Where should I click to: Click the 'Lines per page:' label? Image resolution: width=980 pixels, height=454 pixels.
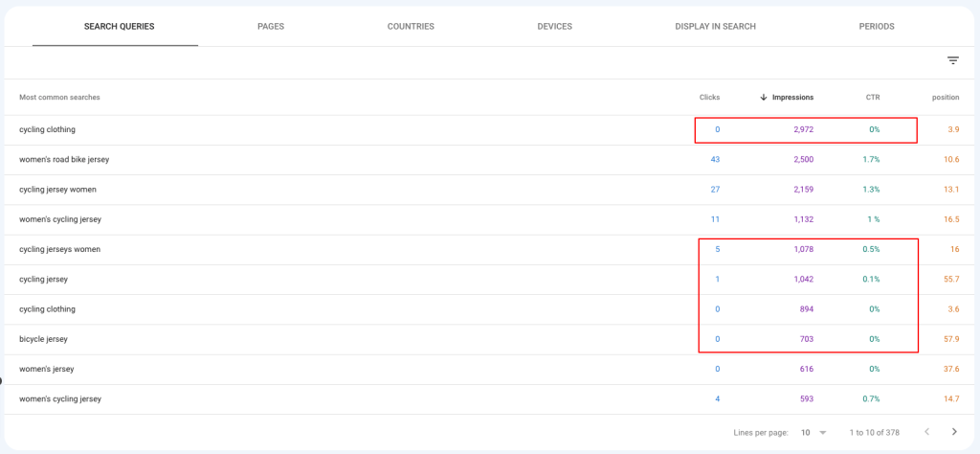click(x=761, y=432)
